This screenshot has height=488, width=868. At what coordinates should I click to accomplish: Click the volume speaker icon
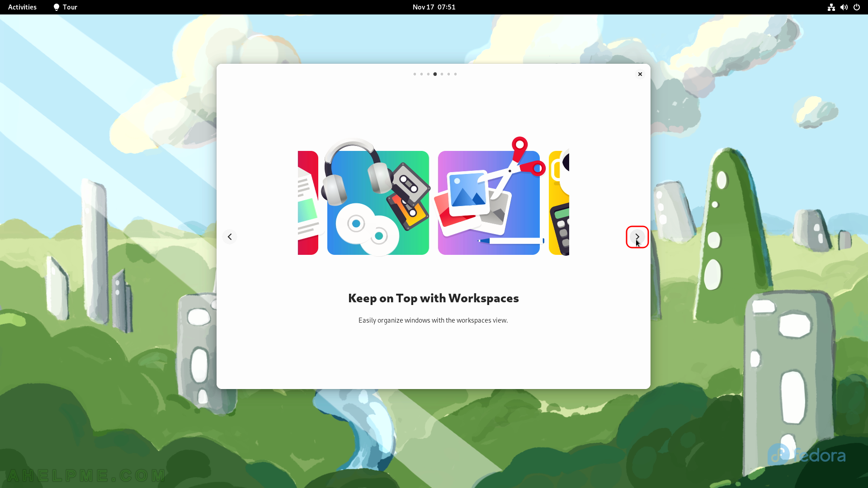(844, 7)
